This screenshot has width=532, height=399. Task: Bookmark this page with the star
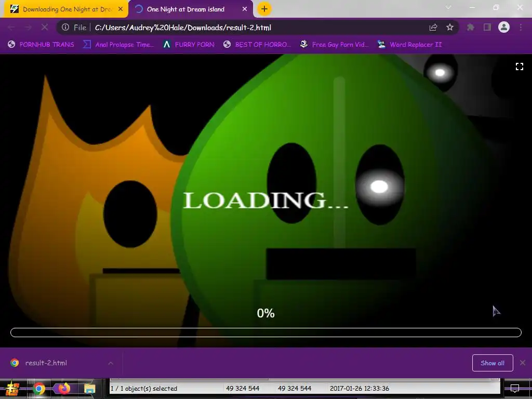(450, 28)
